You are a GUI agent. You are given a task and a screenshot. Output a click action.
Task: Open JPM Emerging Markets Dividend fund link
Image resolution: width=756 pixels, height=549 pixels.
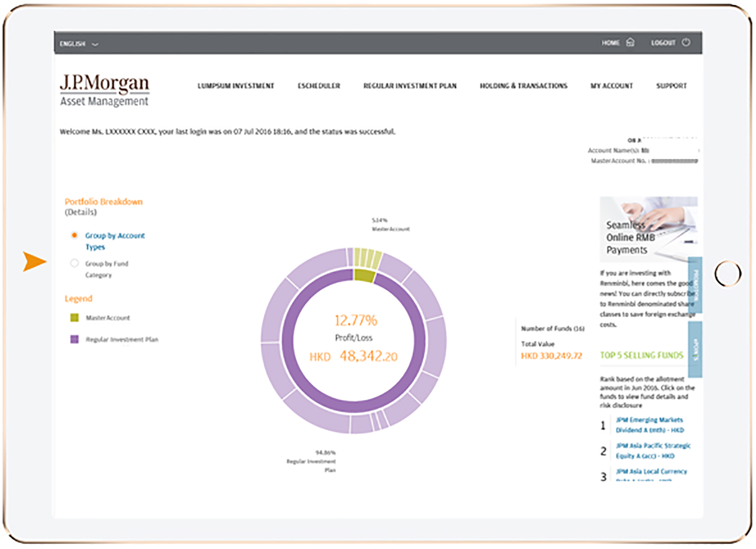click(649, 425)
